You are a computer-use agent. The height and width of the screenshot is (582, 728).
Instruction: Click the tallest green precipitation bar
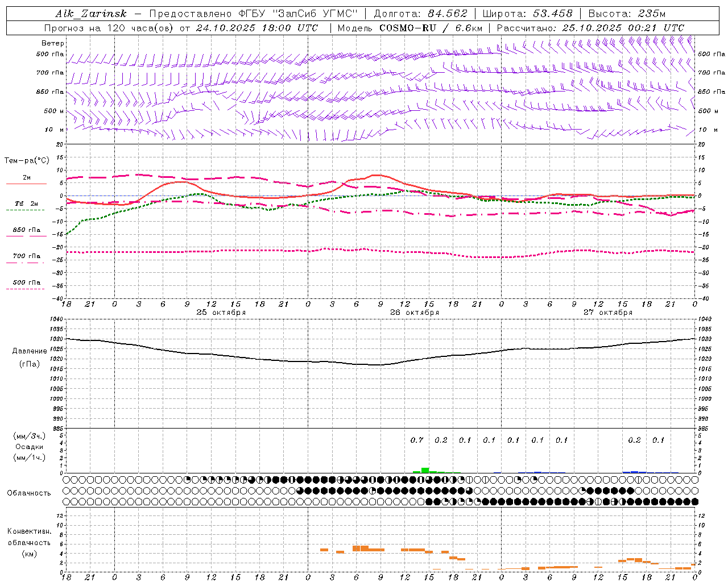425,470
